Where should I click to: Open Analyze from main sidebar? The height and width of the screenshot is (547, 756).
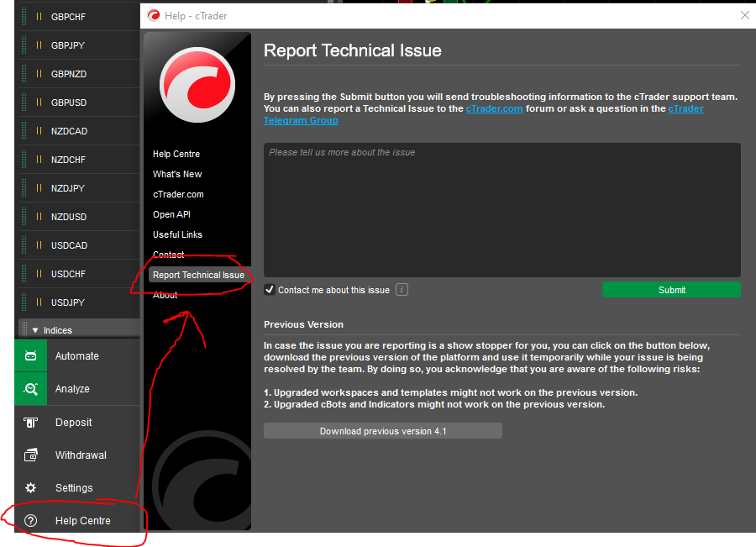pyautogui.click(x=77, y=389)
